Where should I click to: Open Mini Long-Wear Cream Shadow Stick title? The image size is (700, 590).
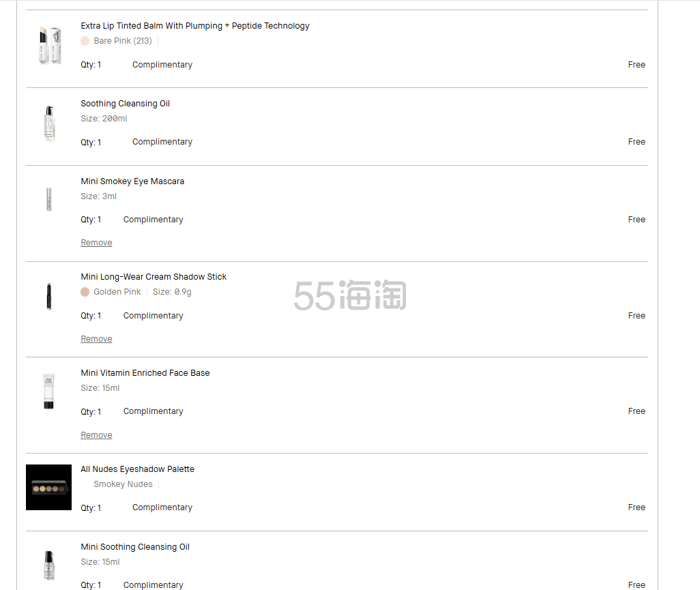click(154, 277)
